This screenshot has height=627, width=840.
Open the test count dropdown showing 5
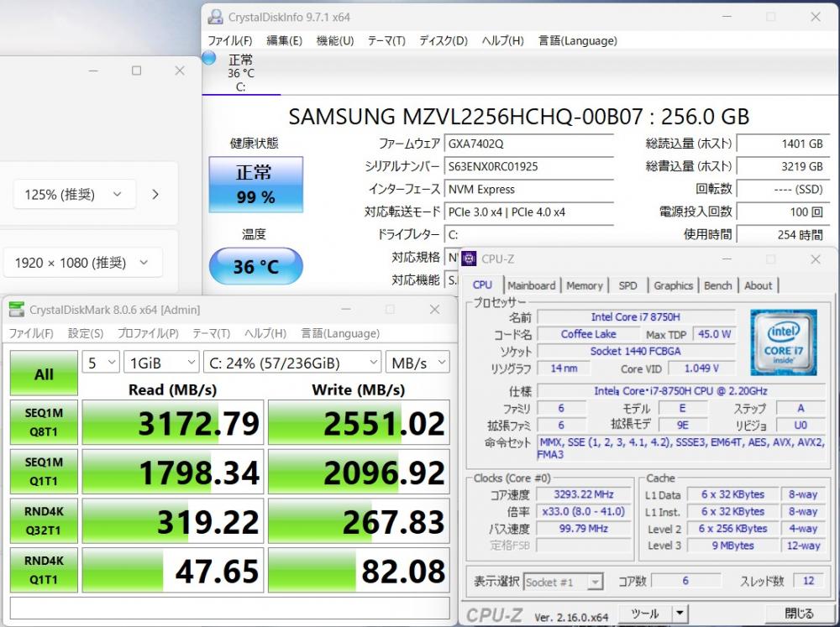100,363
